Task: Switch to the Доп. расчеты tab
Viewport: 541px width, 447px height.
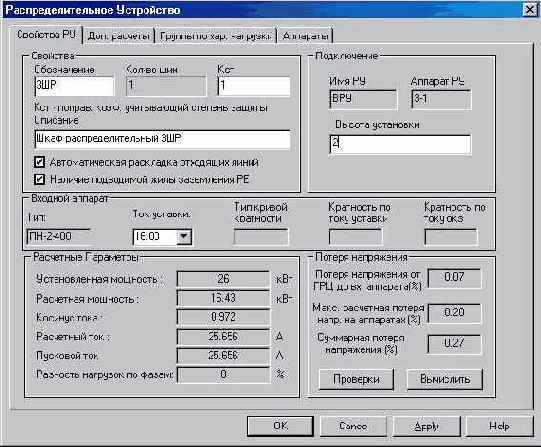Action: (119, 36)
